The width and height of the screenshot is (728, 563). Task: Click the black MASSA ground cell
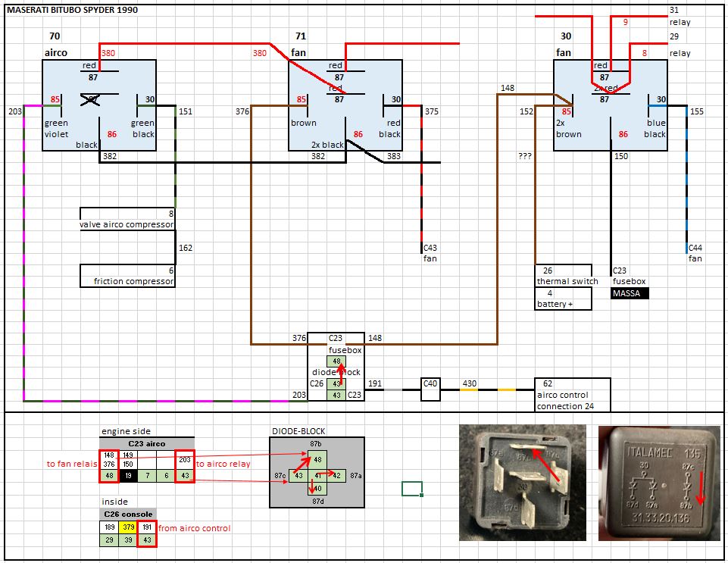click(x=630, y=293)
